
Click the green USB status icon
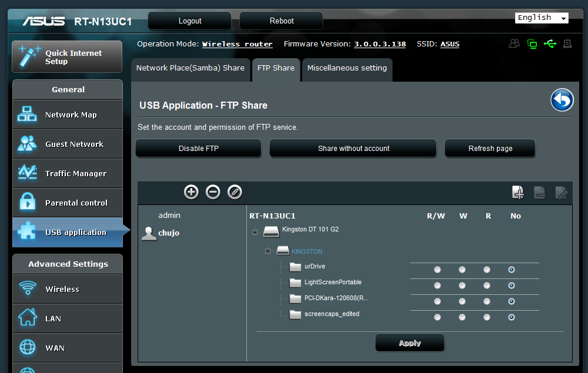coord(550,44)
